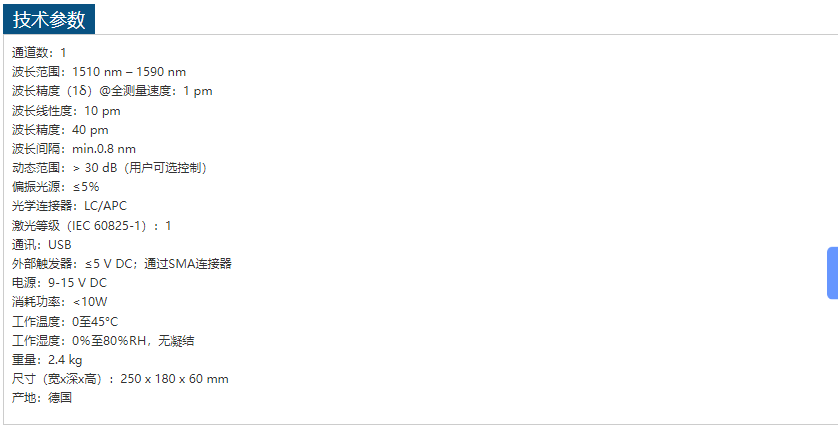Click the 尺寸 250 x 180 x 60 mm line
Screen dimensions: 838x426
tap(120, 379)
